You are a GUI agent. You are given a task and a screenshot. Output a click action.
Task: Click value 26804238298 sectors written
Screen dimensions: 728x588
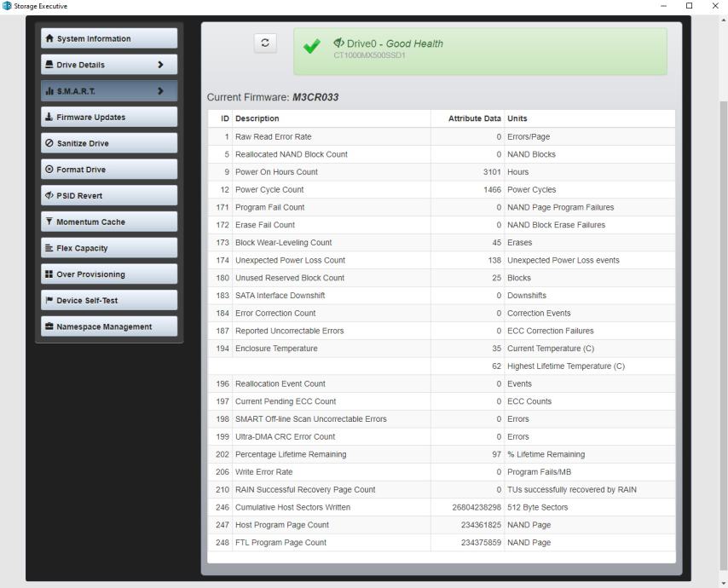[477, 507]
